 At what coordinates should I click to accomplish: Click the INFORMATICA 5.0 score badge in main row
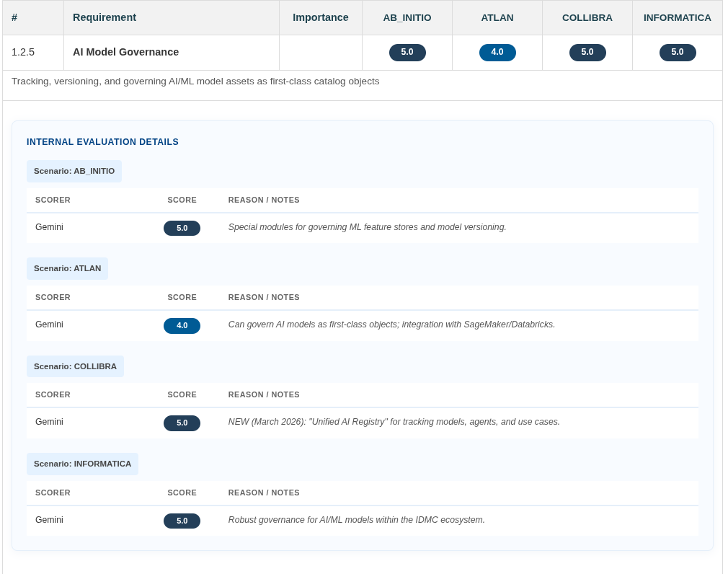click(678, 52)
